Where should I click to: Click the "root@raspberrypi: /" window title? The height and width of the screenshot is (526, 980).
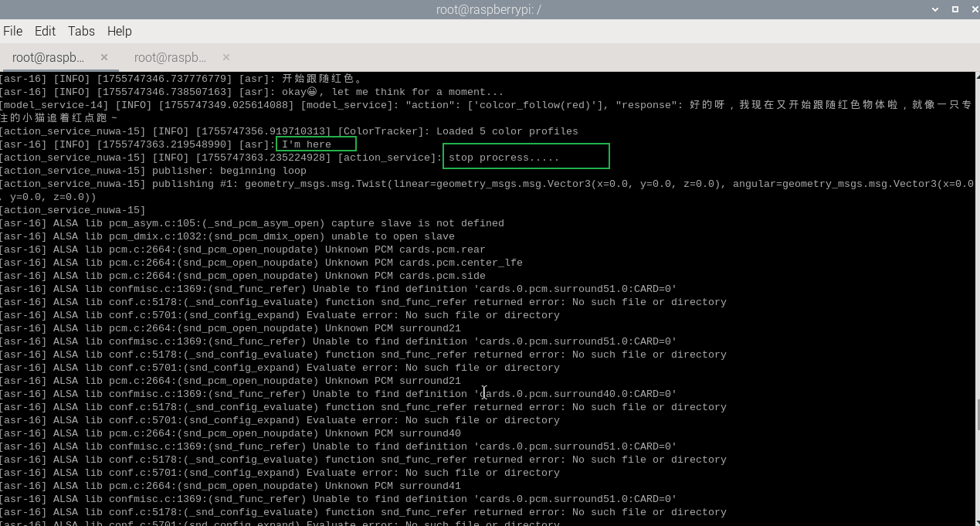click(489, 9)
